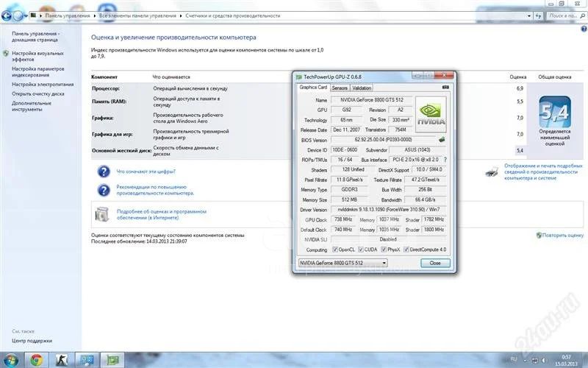Open 'Дополнительные инструменты' link

click(x=32, y=106)
